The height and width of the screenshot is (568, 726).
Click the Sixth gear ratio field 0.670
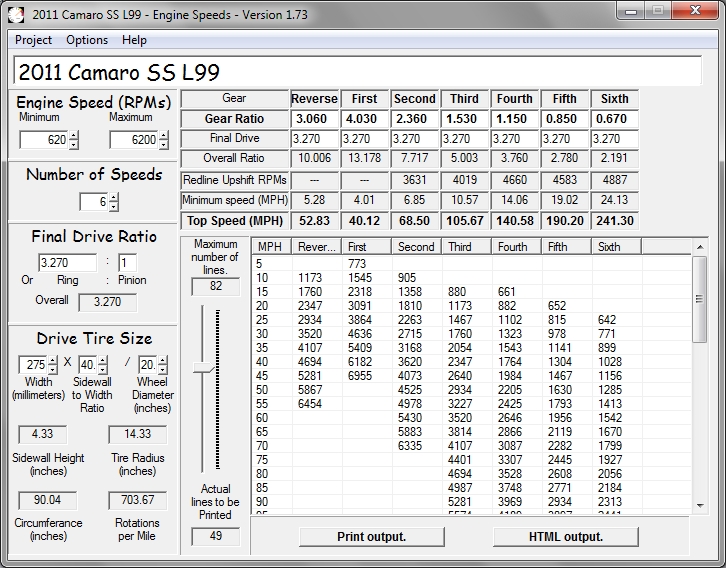613,118
